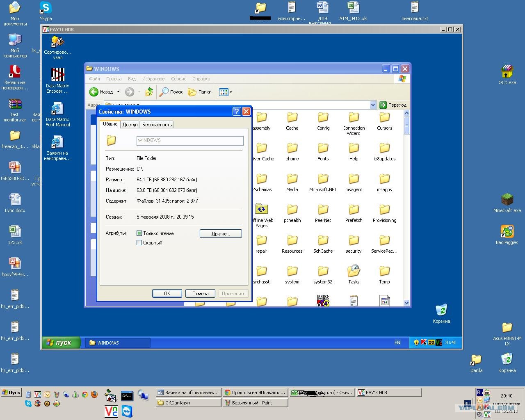Click the remote Start (пуск) button
Image resolution: width=525 pixels, height=420 pixels.
click(x=60, y=342)
